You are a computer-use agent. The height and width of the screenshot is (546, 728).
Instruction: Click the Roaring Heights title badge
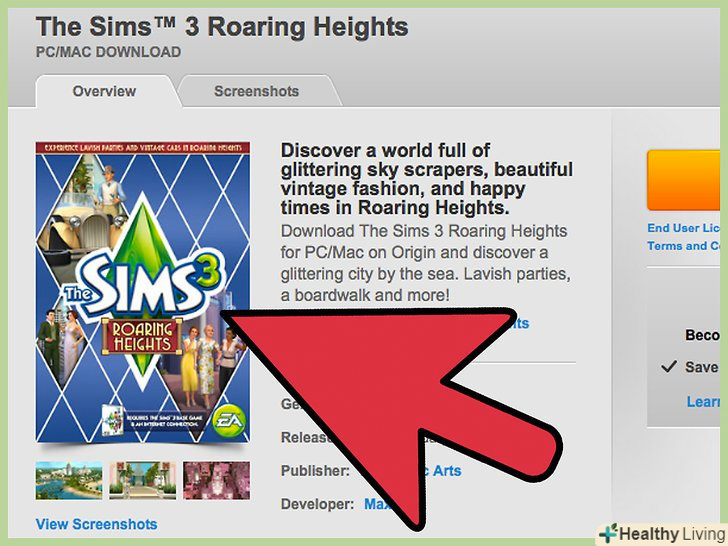(142, 337)
